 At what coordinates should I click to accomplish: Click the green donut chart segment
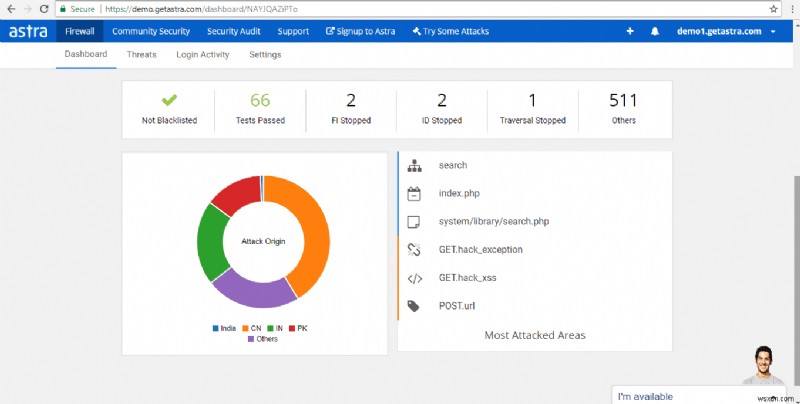211,244
